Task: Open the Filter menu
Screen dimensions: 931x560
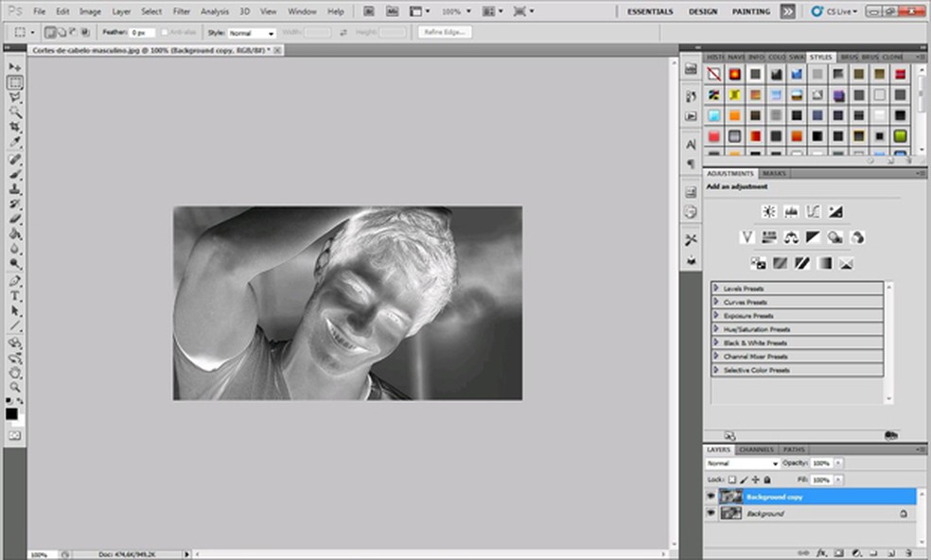Action: click(x=181, y=11)
